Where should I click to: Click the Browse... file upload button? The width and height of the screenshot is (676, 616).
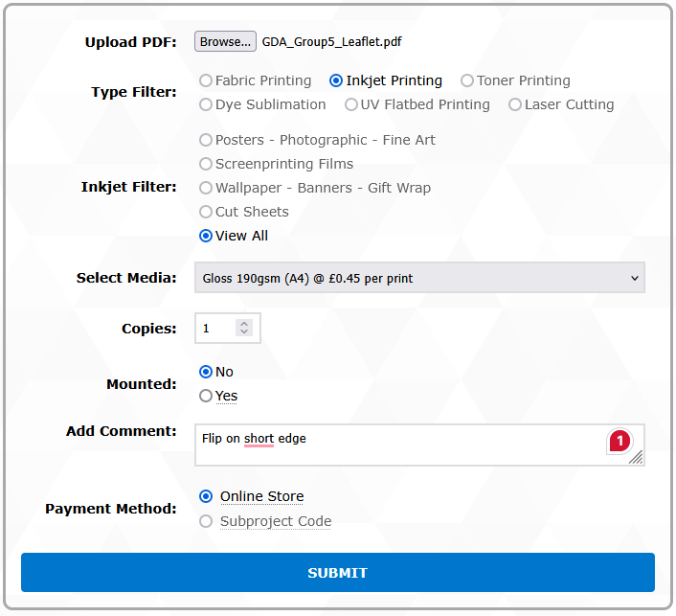click(x=225, y=42)
